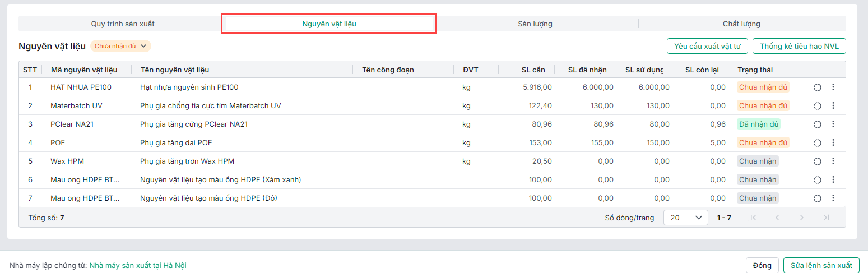The image size is (868, 277).
Task: Open Nhà máy sản xuất tại Hà Nội link
Action: point(138,265)
